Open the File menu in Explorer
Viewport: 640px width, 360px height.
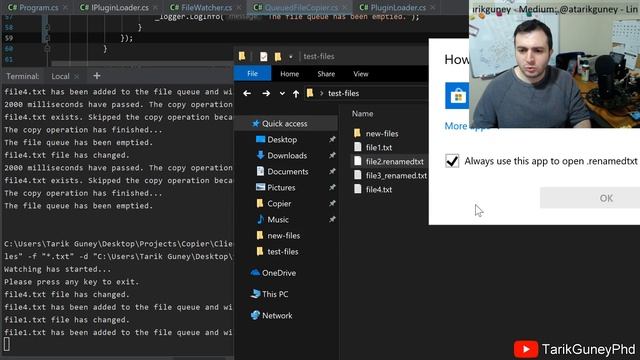252,73
